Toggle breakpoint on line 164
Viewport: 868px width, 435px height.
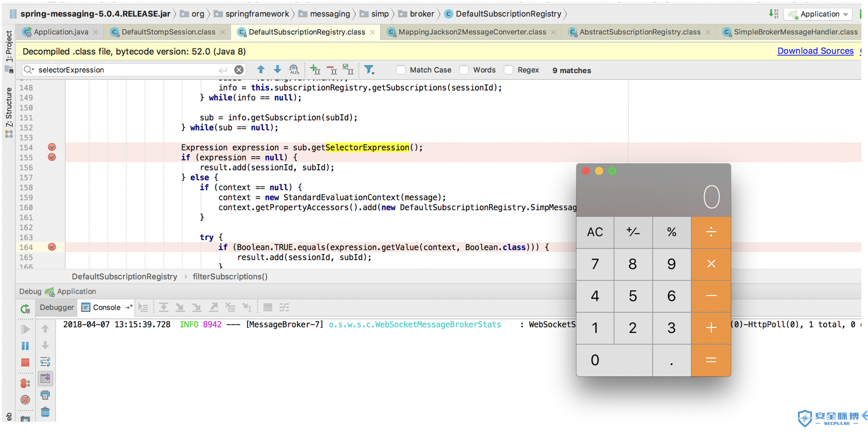pos(52,247)
